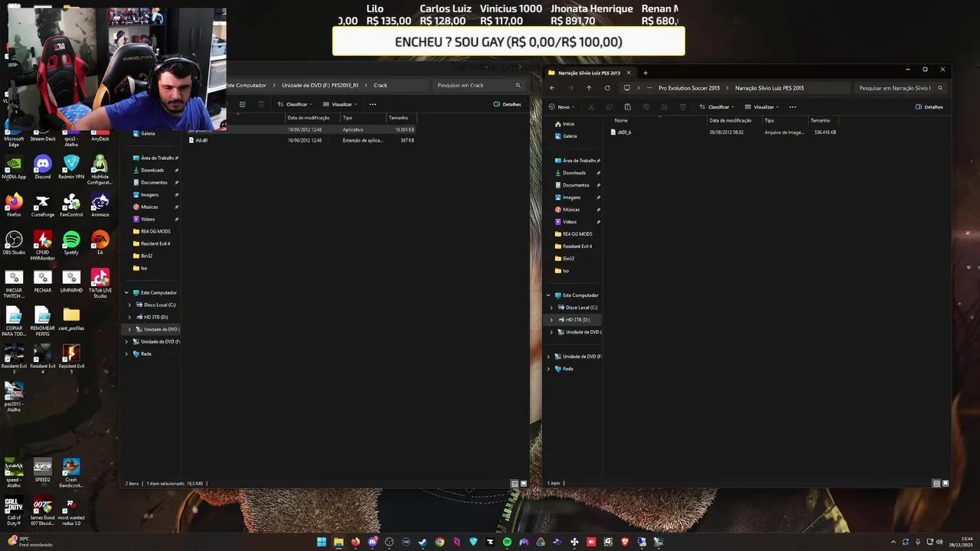
Task: Click the Crack breadcrumb segment
Action: coord(381,85)
